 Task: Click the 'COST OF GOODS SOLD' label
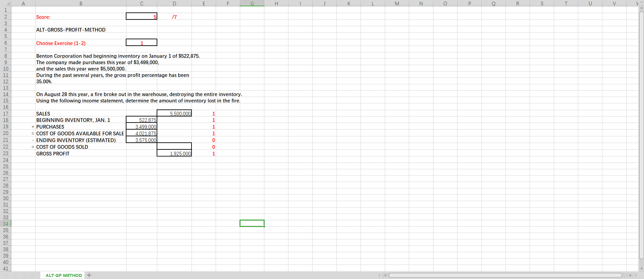click(62, 147)
